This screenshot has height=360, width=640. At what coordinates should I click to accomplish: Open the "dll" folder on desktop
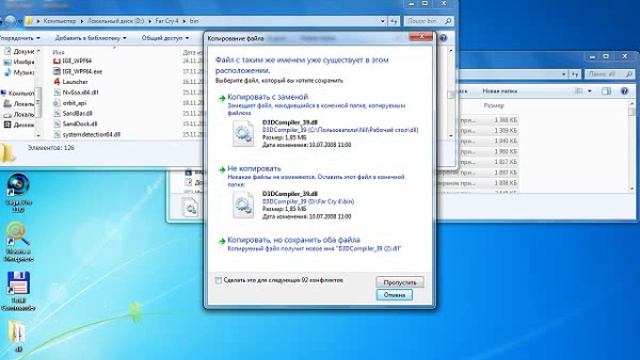click(17, 336)
